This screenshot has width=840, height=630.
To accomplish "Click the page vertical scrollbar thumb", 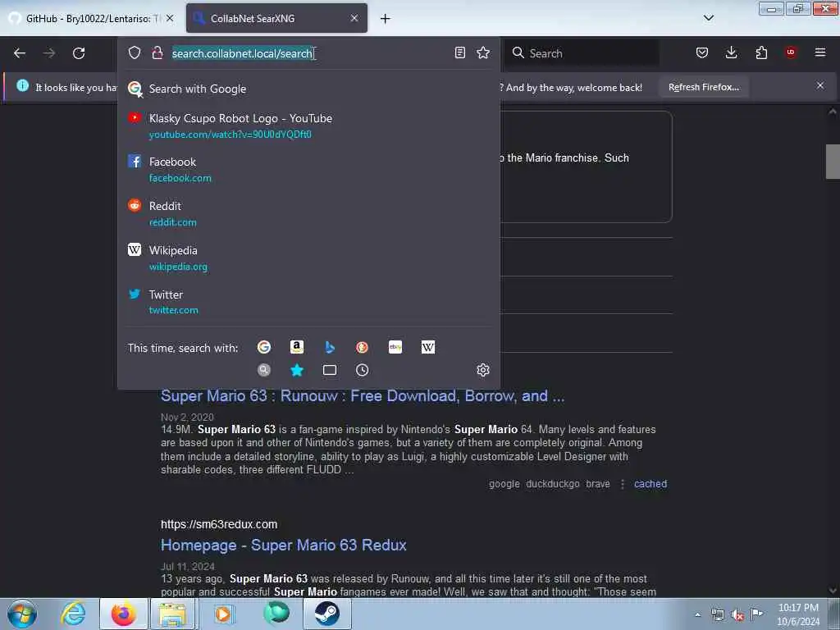I will 833,162.
